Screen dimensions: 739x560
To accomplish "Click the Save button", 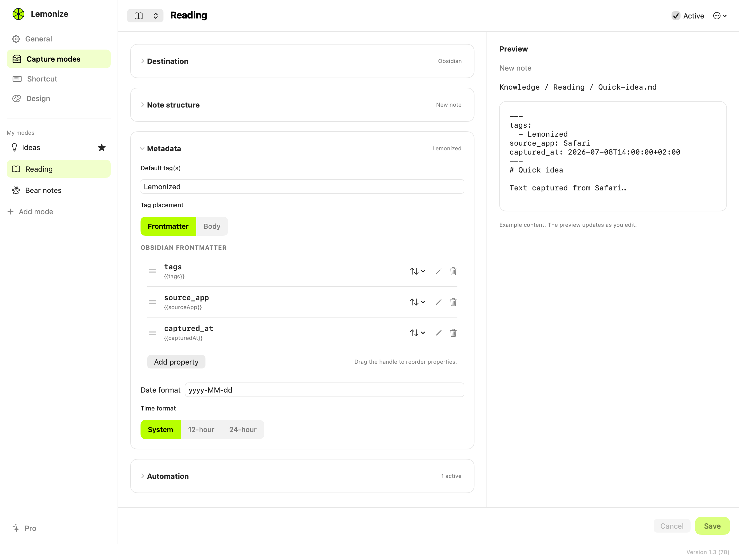I will click(712, 526).
